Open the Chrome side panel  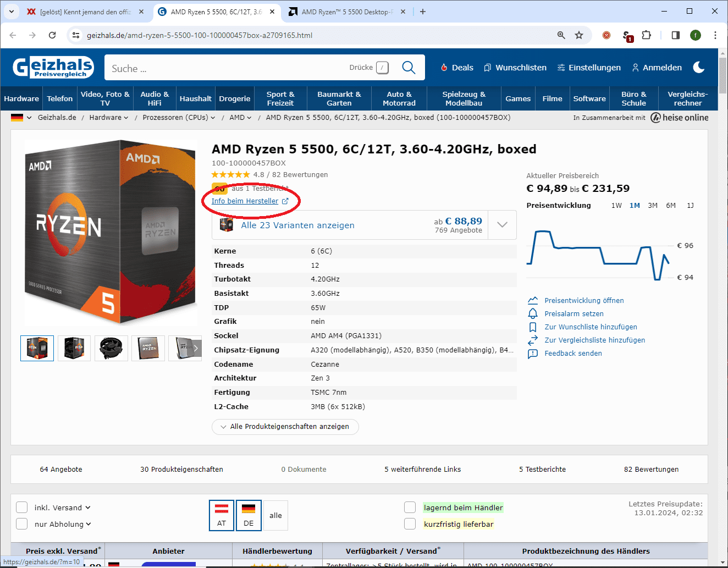(x=676, y=35)
